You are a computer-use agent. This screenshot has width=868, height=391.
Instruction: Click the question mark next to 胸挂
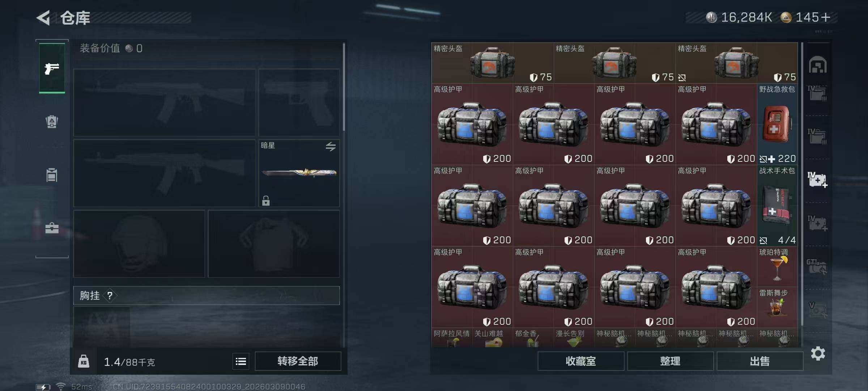(110, 296)
